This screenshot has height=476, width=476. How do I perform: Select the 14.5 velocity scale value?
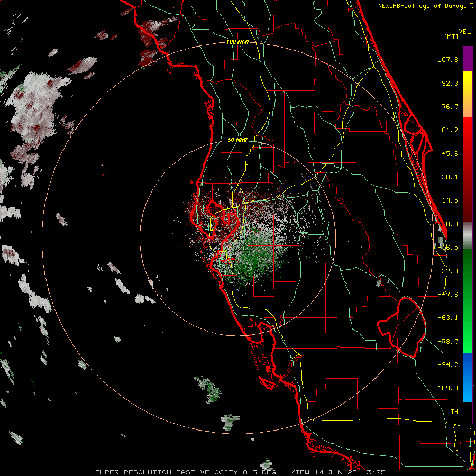pyautogui.click(x=450, y=200)
